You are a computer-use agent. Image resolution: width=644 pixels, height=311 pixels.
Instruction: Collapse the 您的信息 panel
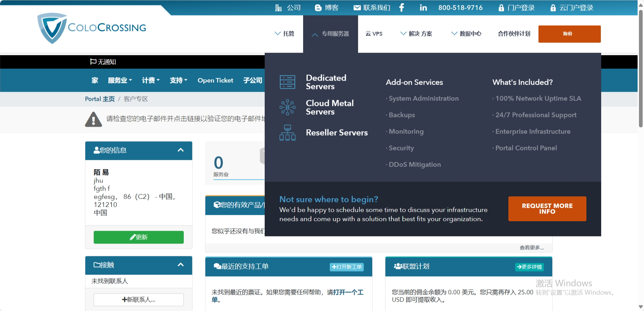[181, 150]
